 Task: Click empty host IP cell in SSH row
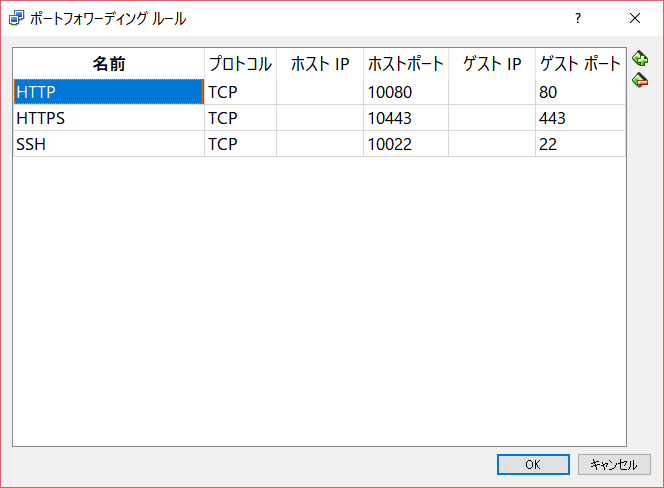click(320, 144)
